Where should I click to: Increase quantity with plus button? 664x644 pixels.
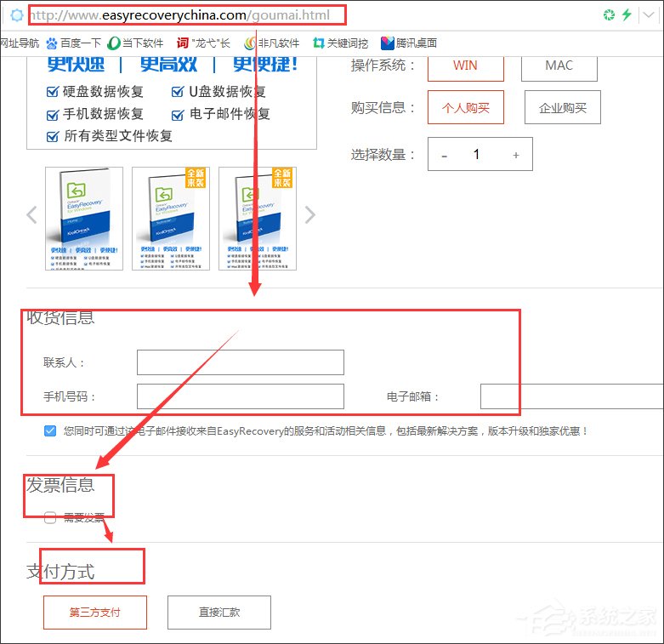click(516, 155)
